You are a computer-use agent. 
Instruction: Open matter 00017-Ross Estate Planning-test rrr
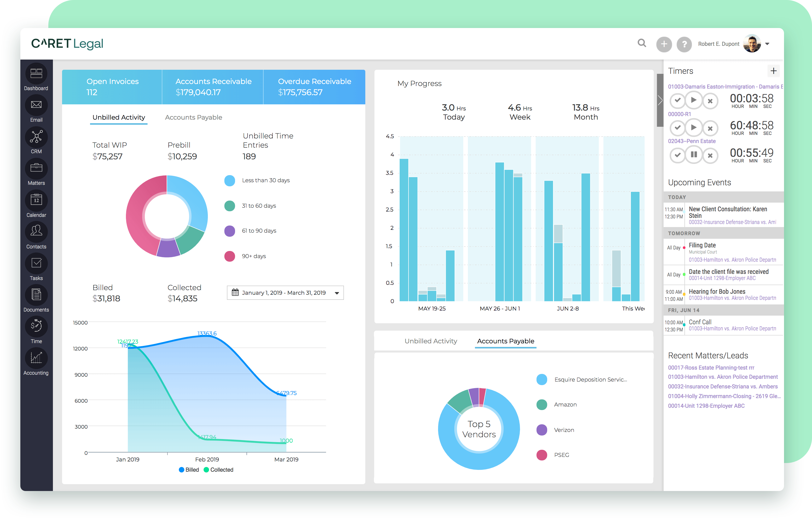click(711, 368)
